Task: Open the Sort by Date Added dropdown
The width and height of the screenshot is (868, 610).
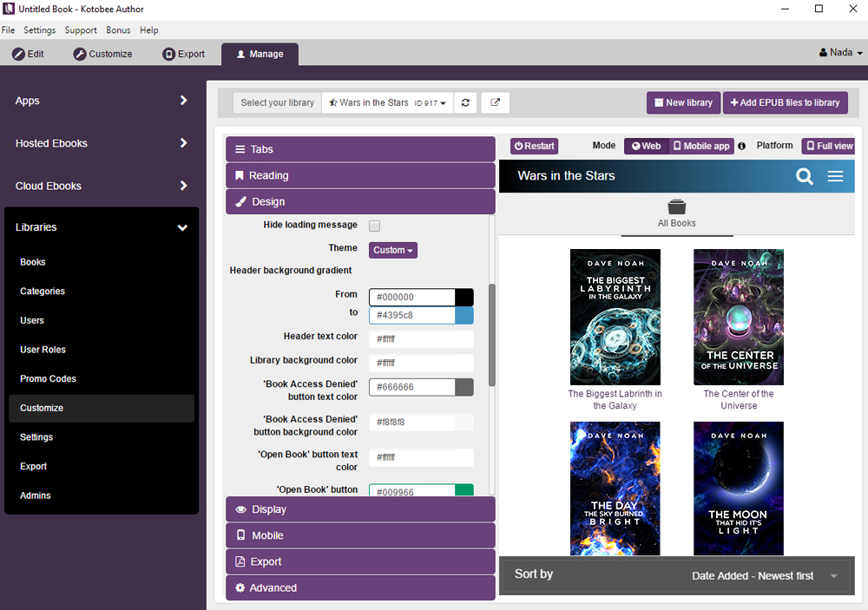Action: coord(764,575)
